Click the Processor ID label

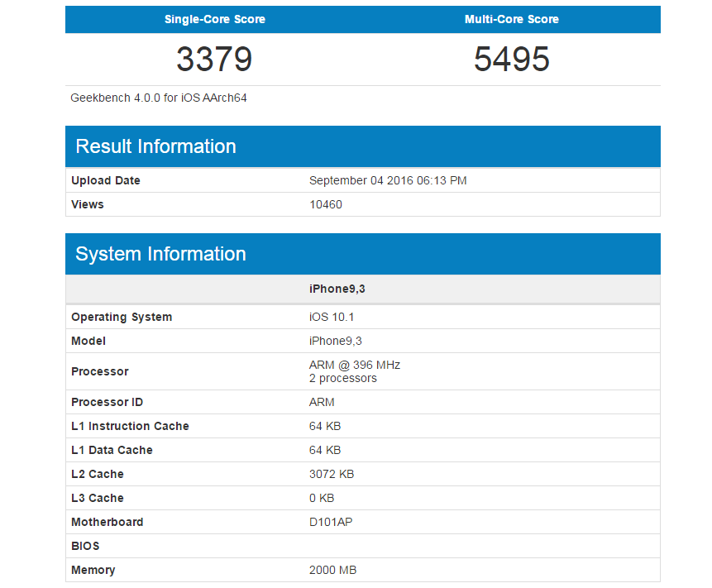click(108, 402)
